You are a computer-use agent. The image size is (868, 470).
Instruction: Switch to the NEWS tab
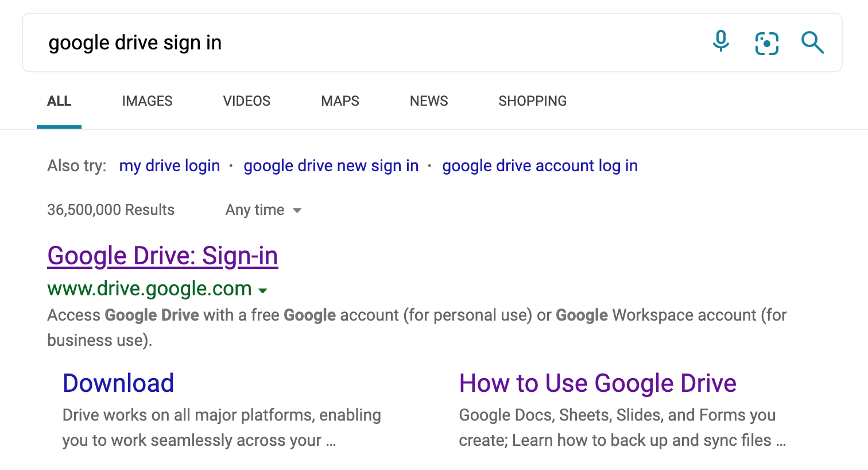429,101
